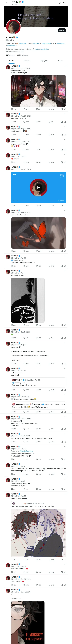Share the 'kyrio and the reaper' post
This screenshot has width=72, height=644.
click(65, 325)
